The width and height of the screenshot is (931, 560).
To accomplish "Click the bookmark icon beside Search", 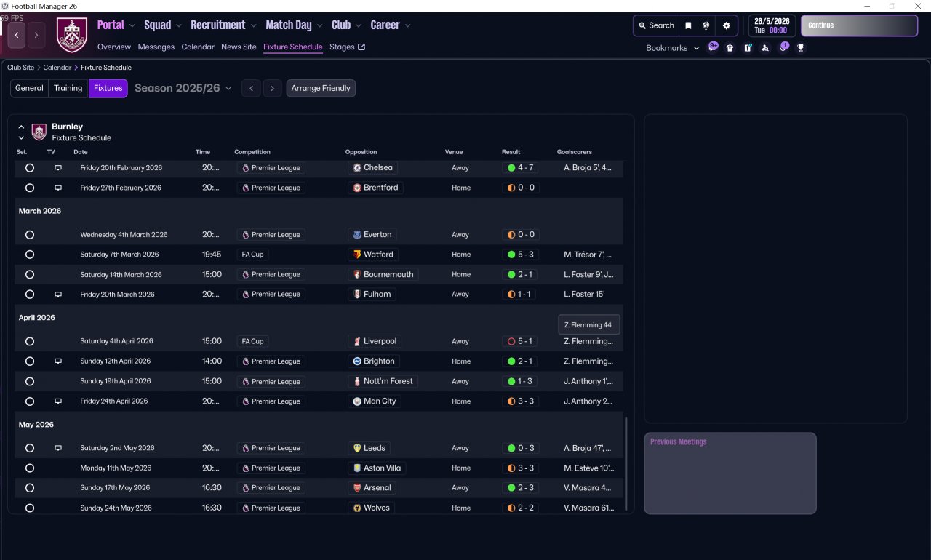I will pos(688,25).
